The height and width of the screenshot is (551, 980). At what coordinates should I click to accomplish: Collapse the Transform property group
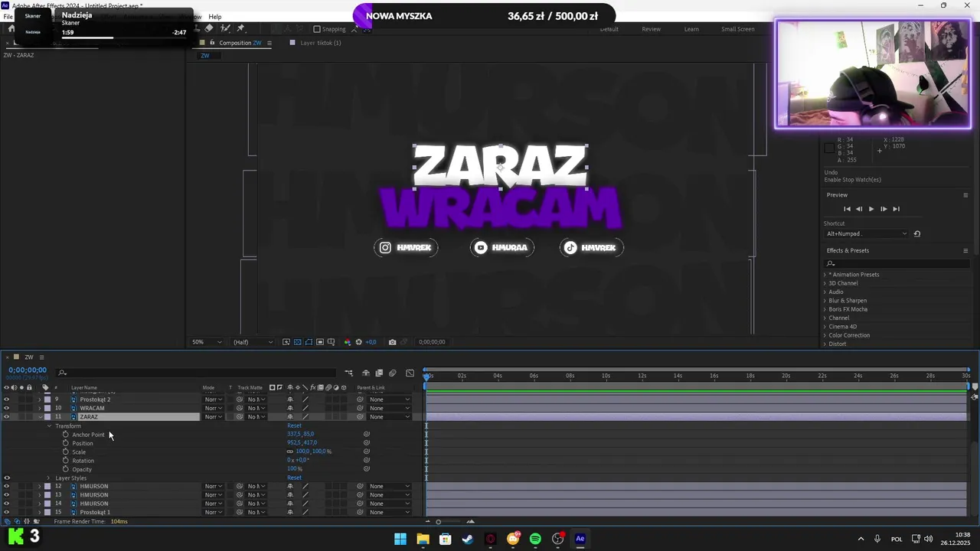[49, 426]
